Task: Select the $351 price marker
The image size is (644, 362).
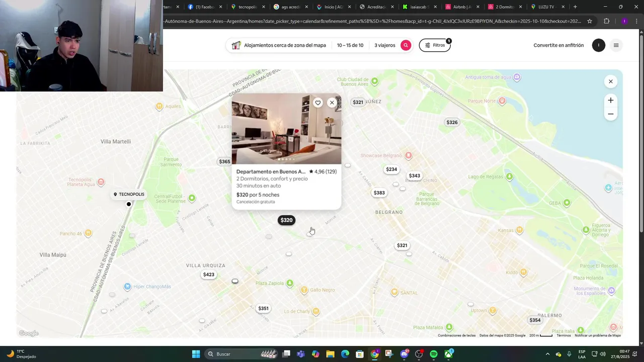Action: click(263, 308)
